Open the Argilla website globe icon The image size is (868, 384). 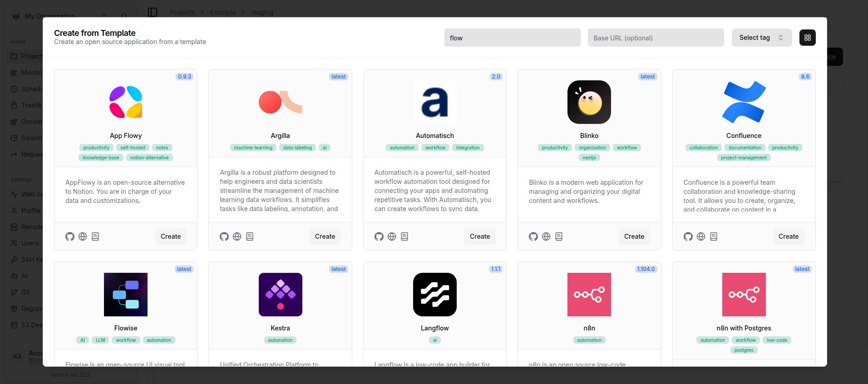pyautogui.click(x=237, y=236)
